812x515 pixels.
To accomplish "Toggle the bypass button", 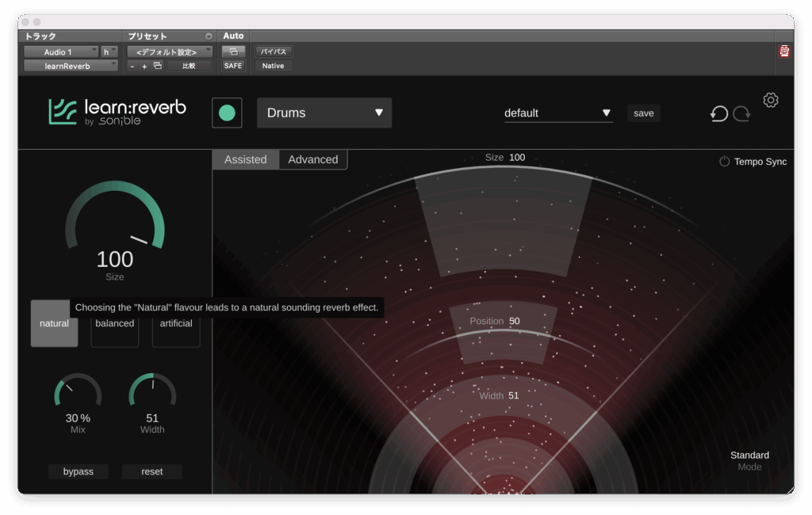I will coord(79,471).
